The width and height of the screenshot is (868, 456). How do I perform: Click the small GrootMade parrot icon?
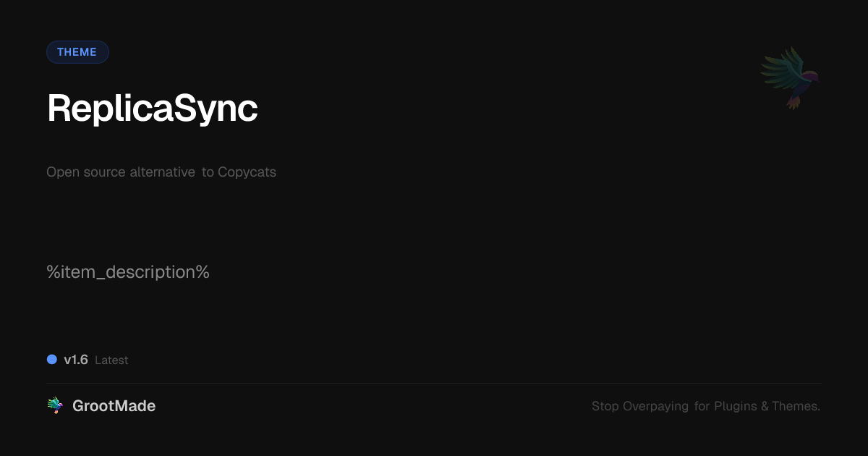click(x=55, y=406)
